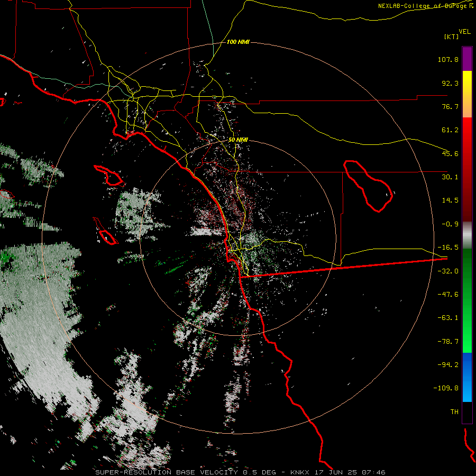The height and width of the screenshot is (476, 476).
Task: Click the 17 JUN 25 07:46 timestamp
Action: coord(350,472)
